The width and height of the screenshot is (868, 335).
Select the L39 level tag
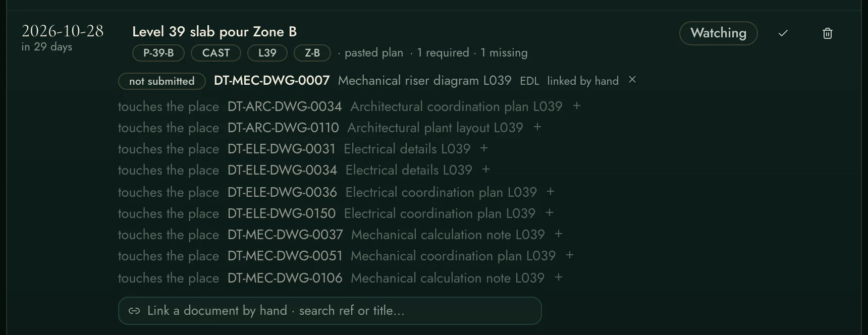[267, 53]
